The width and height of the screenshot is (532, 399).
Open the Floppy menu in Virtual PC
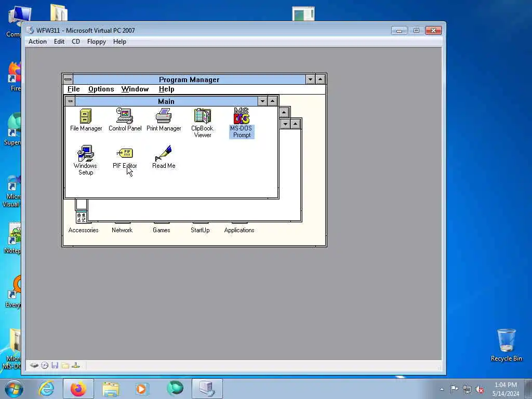(x=96, y=42)
